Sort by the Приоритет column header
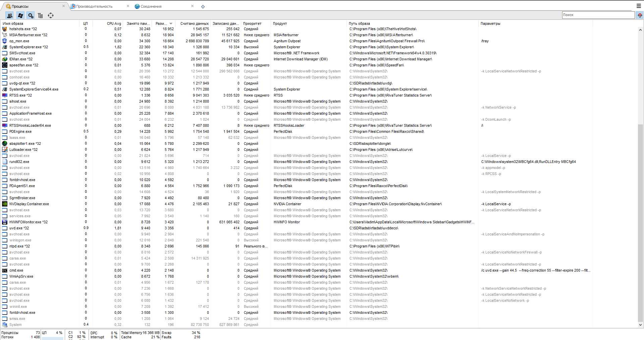This screenshot has width=644, height=340. (x=252, y=23)
